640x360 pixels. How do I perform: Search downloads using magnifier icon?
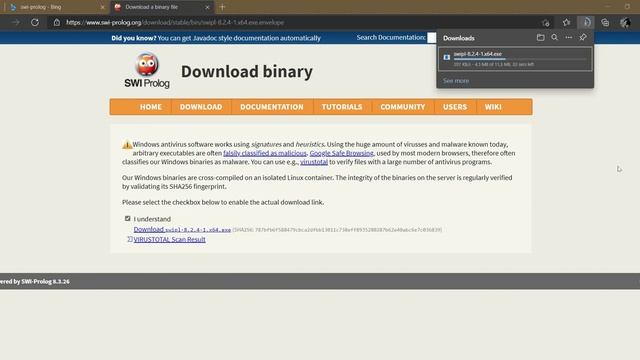[x=554, y=38]
